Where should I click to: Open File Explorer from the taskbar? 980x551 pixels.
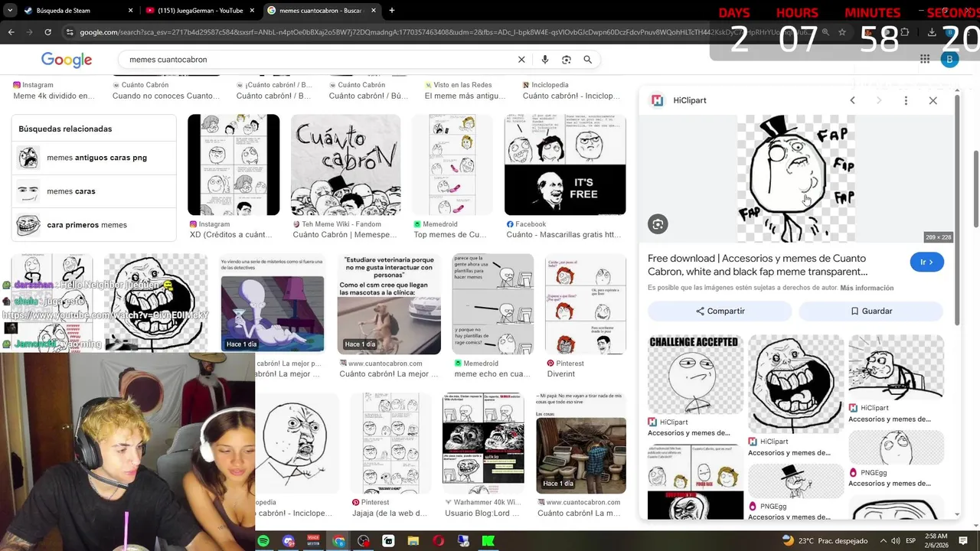[413, 541]
